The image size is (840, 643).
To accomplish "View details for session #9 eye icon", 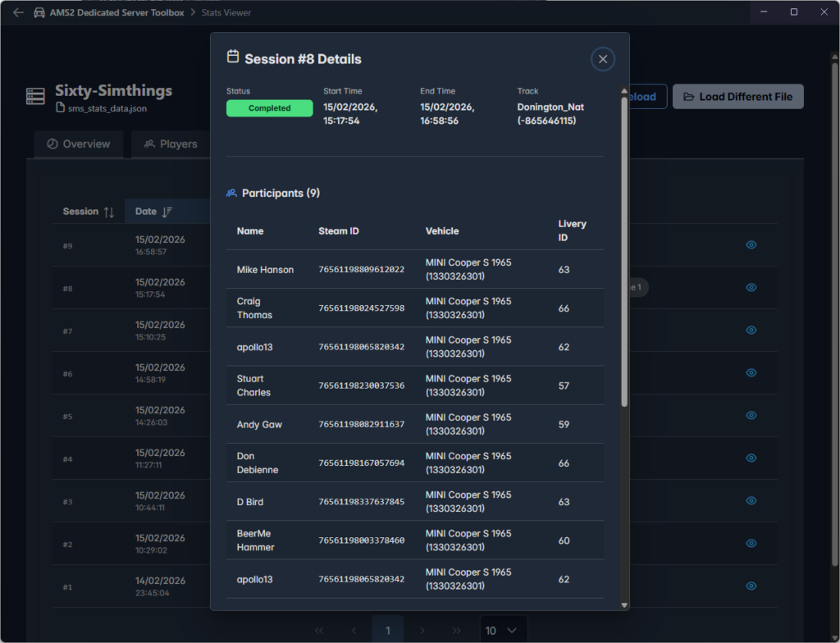I will [x=751, y=244].
